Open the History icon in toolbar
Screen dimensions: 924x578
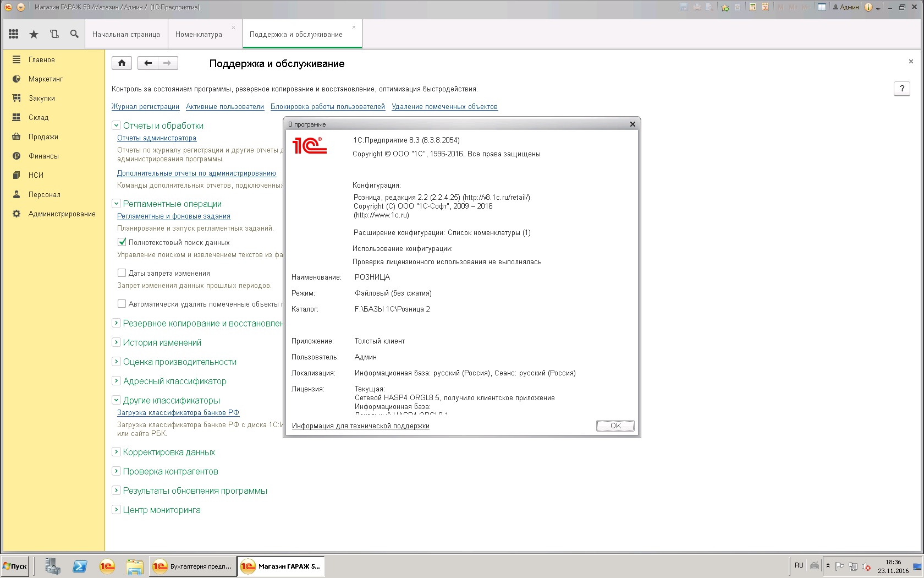[x=54, y=34]
